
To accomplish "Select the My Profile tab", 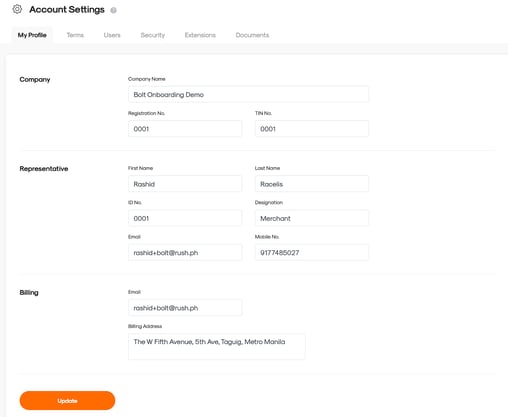I will coord(32,35).
